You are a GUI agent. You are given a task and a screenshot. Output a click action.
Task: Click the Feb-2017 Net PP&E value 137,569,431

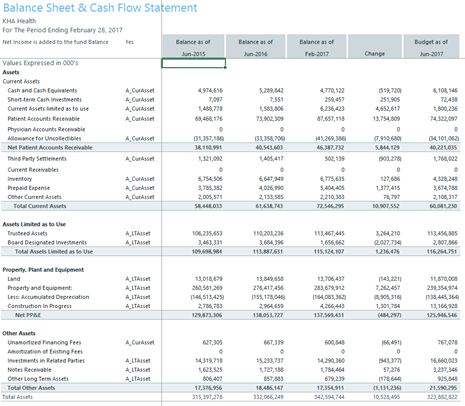pyautogui.click(x=329, y=315)
